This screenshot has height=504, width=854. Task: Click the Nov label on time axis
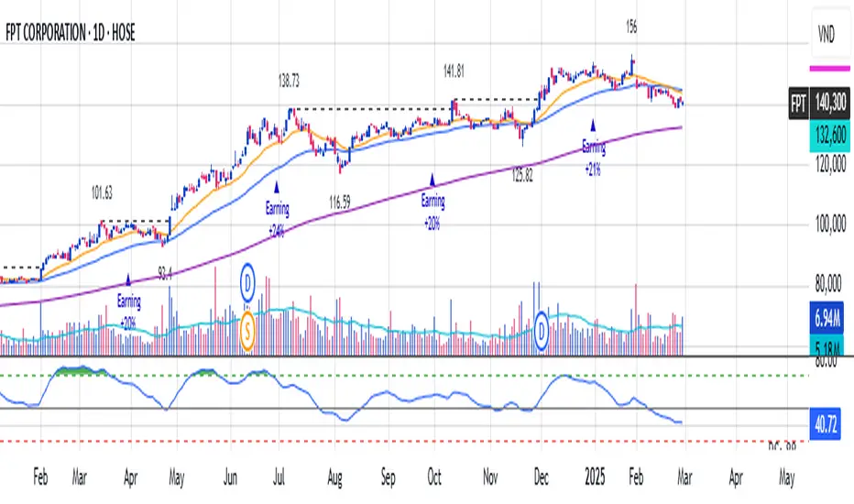(x=490, y=477)
